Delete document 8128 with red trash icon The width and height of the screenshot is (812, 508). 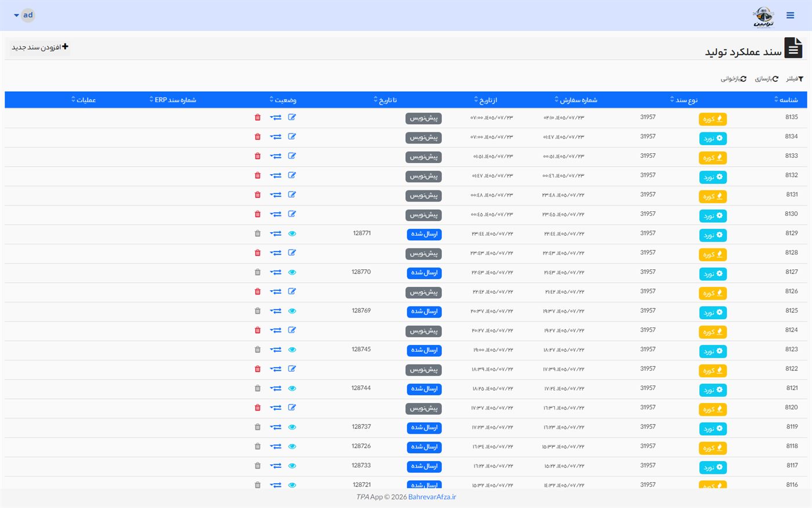[x=258, y=253]
